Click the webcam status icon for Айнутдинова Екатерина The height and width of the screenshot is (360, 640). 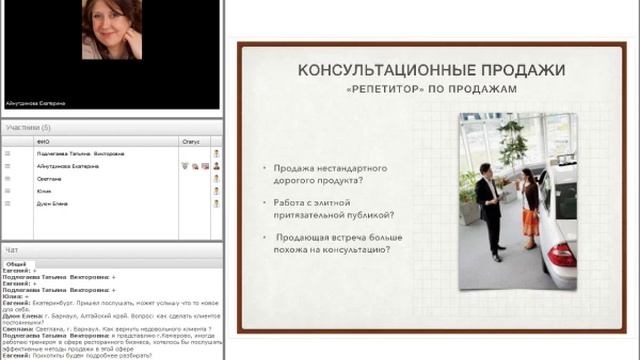click(195, 167)
